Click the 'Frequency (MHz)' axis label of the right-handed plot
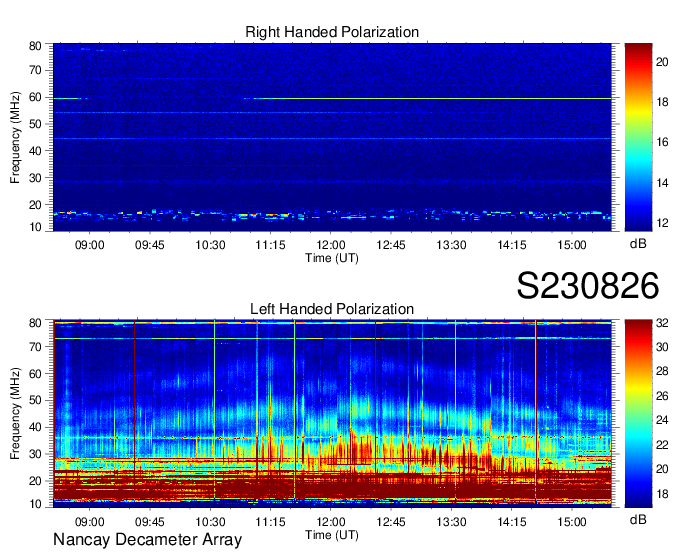Screen dimensions: 680x552 pyautogui.click(x=15, y=137)
